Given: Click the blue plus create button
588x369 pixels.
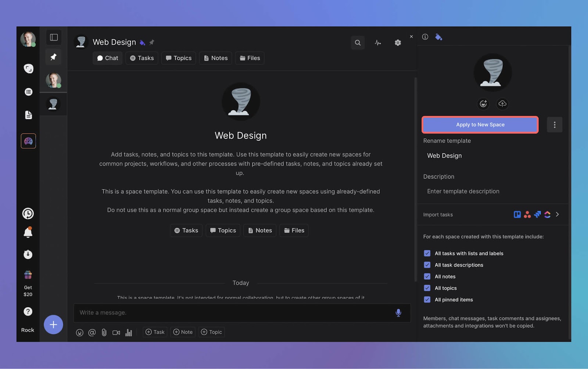Looking at the screenshot, I should coord(53,324).
